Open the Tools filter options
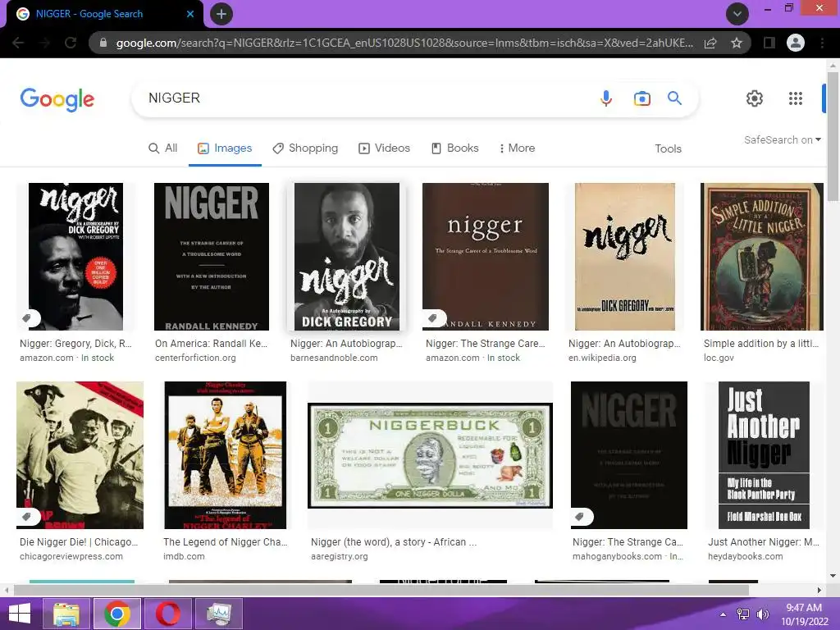The width and height of the screenshot is (840, 630). click(668, 149)
